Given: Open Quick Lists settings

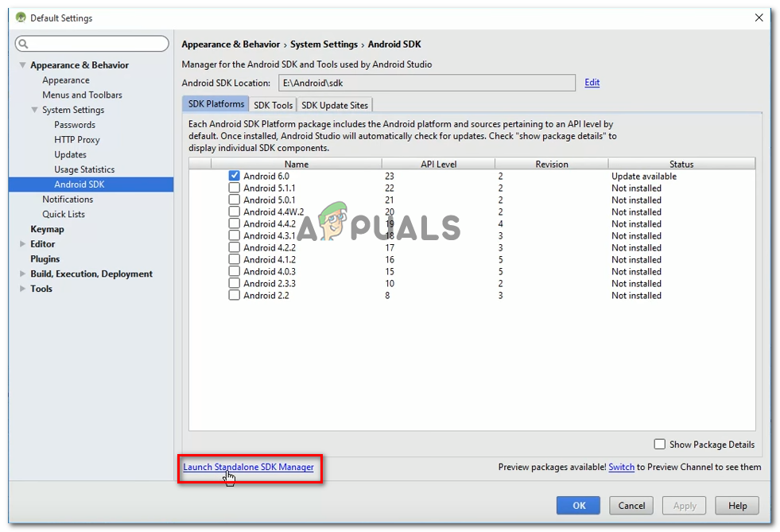Looking at the screenshot, I should point(64,214).
